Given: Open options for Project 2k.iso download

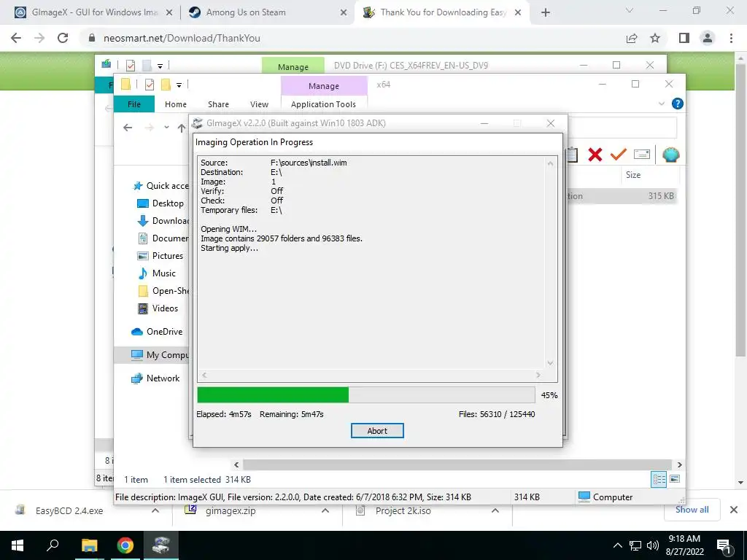Looking at the screenshot, I should pyautogui.click(x=495, y=510).
